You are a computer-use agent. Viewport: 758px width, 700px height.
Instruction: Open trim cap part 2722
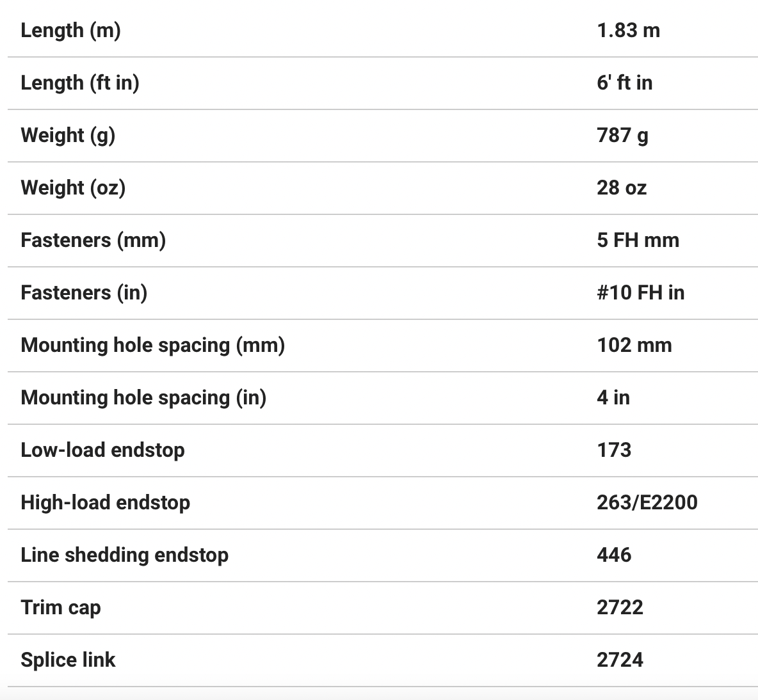(x=620, y=607)
